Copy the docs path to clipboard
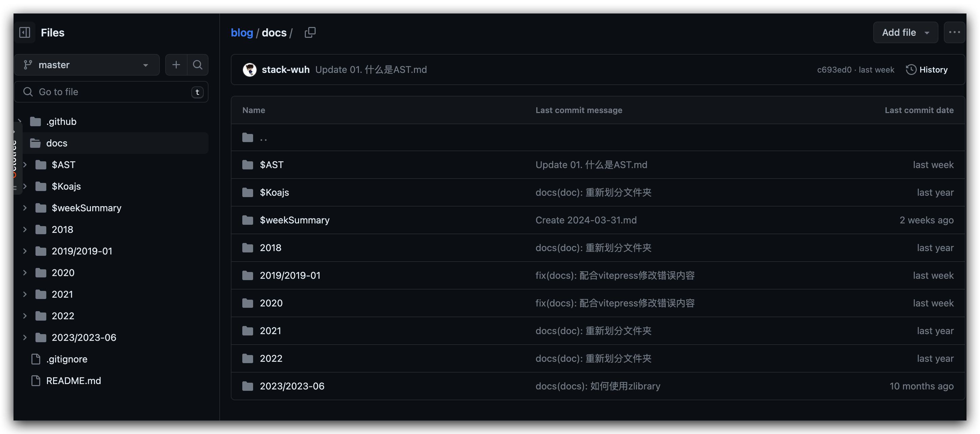The height and width of the screenshot is (434, 980). 310,33
